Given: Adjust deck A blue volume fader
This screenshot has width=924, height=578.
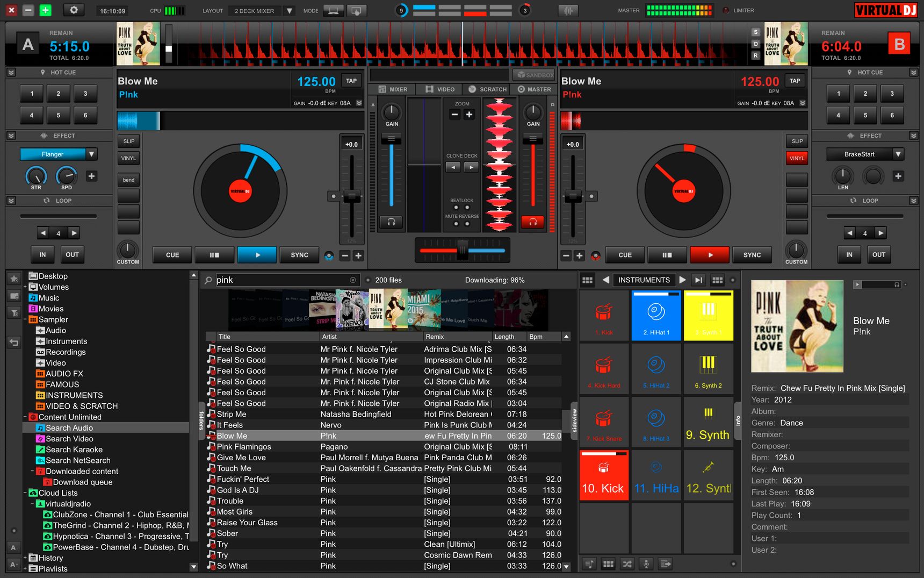Looking at the screenshot, I should click(x=391, y=139).
